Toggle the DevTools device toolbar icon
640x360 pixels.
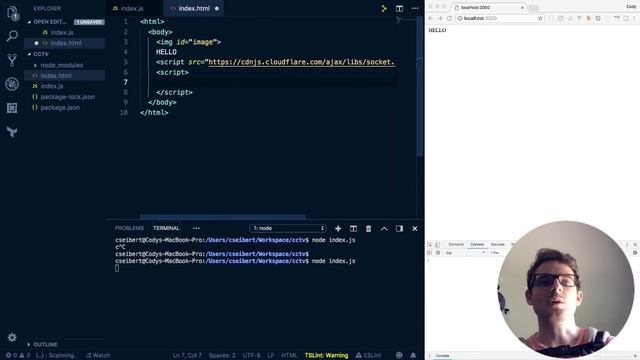pos(437,244)
